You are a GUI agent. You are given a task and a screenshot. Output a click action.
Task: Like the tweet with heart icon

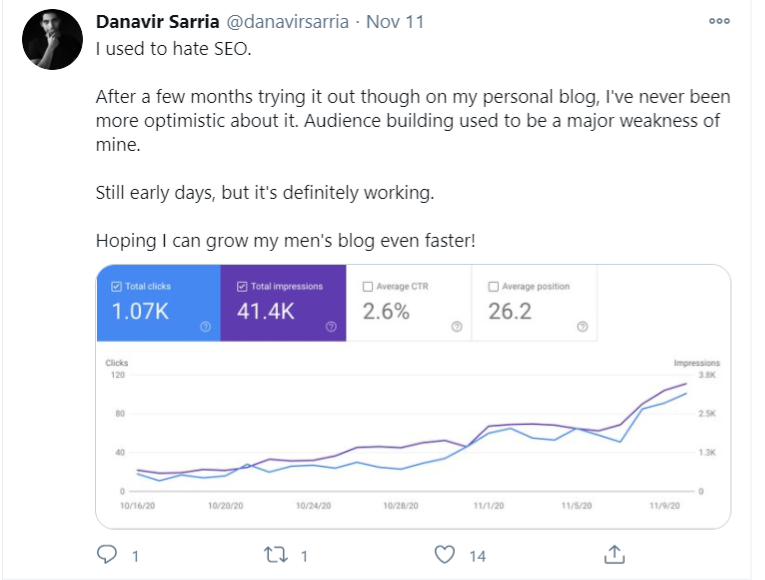click(x=445, y=553)
